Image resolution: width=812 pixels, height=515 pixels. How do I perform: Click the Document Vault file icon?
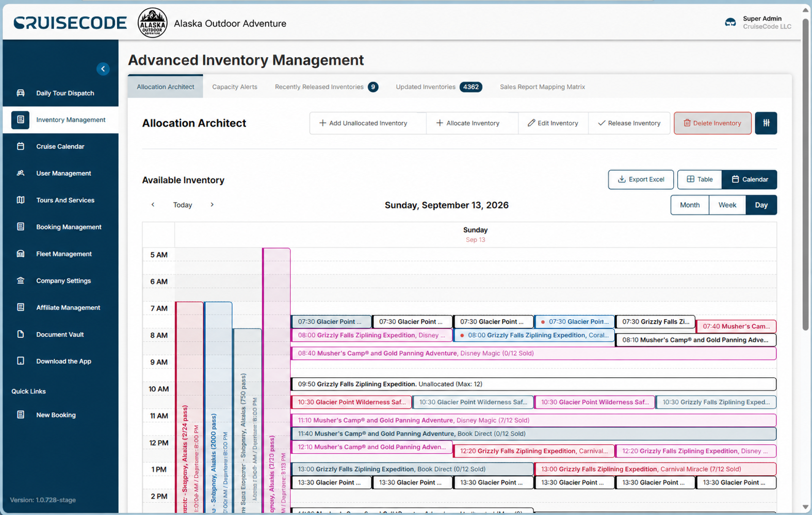click(21, 334)
